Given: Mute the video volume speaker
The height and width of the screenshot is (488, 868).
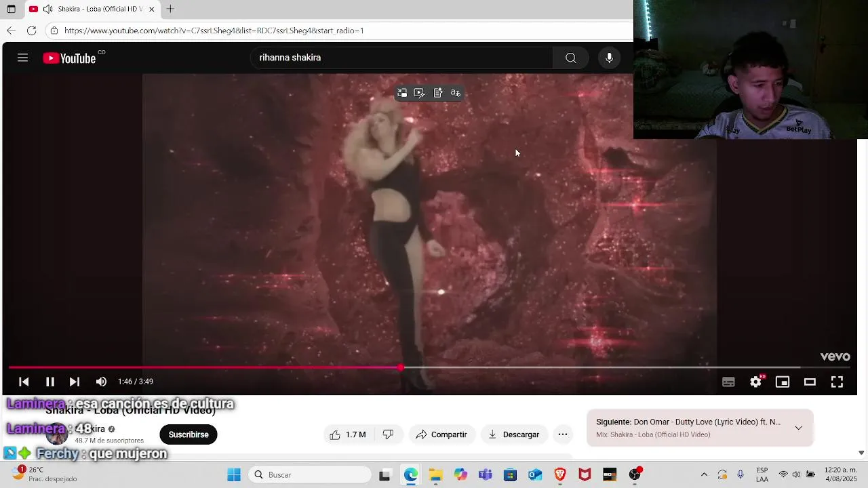Looking at the screenshot, I should 101,382.
